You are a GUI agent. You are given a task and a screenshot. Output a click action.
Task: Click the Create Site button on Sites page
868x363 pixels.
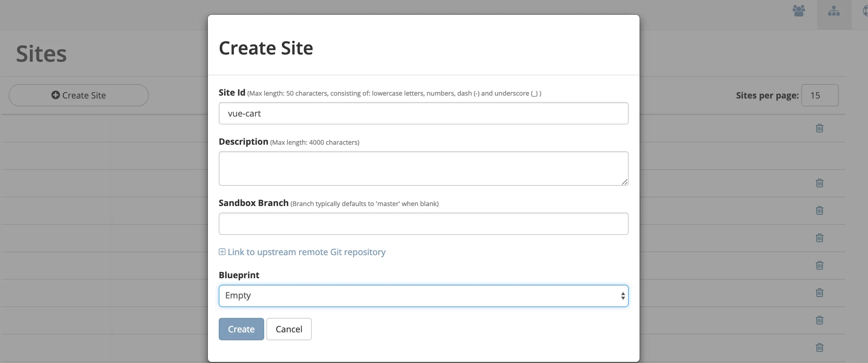[x=79, y=95]
